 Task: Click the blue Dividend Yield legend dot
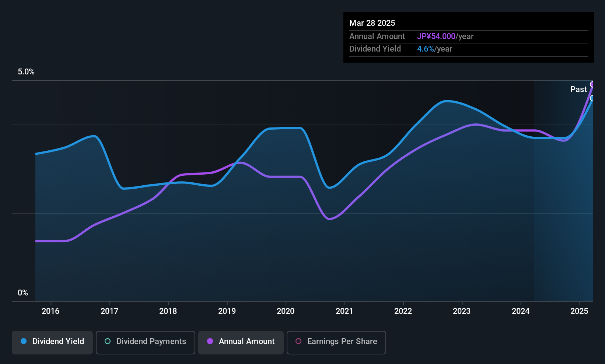point(24,342)
